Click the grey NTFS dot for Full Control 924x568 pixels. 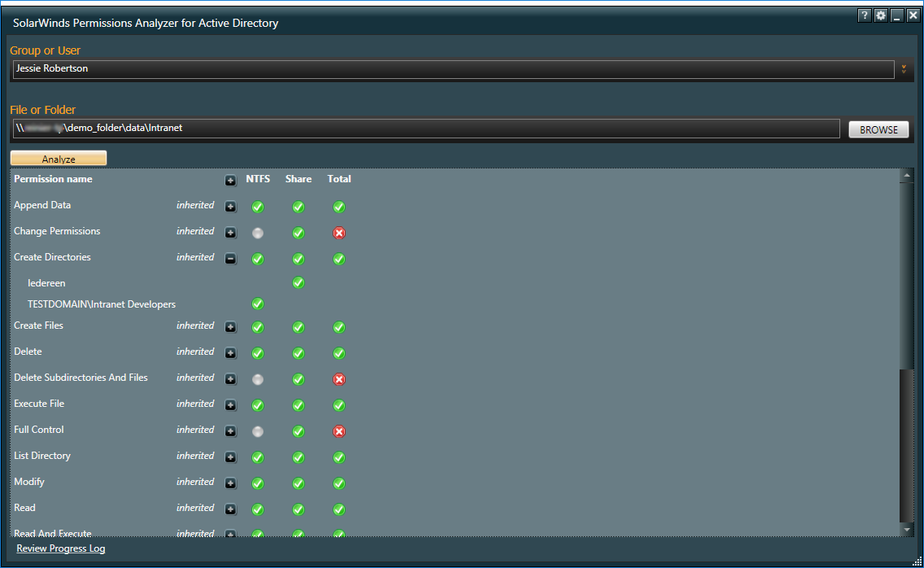258,431
